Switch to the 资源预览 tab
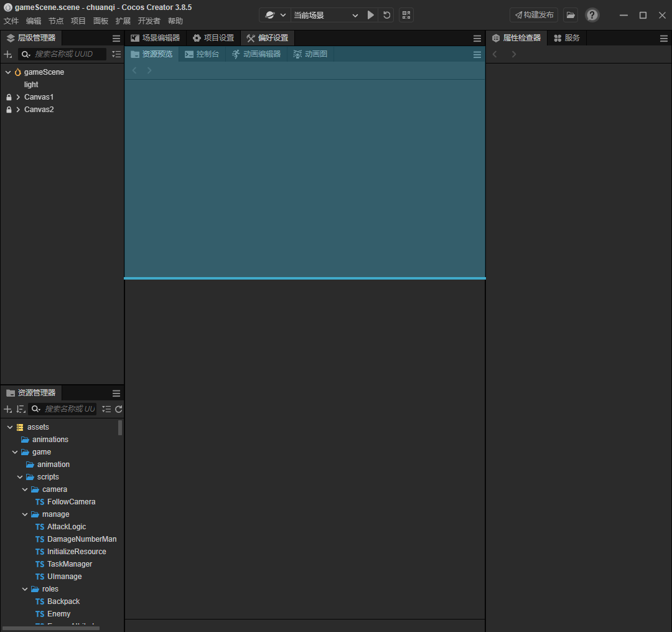 pyautogui.click(x=152, y=54)
